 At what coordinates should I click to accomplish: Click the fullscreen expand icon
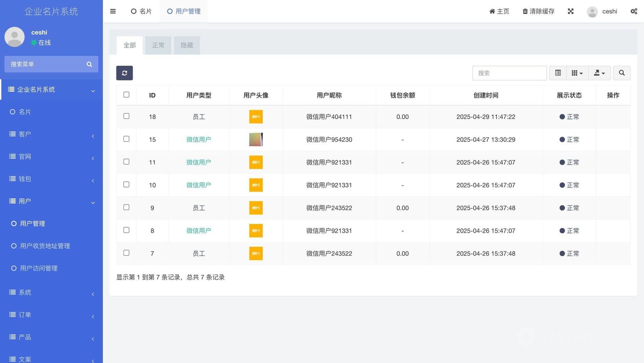tap(571, 11)
